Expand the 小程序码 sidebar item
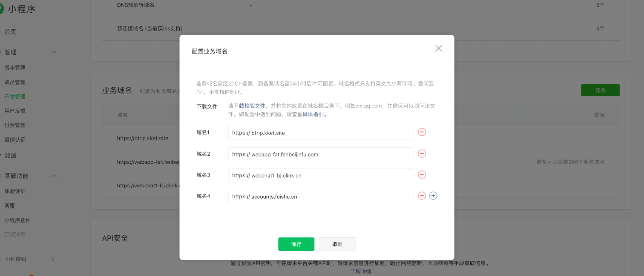This screenshot has height=276, width=644. (x=52, y=259)
